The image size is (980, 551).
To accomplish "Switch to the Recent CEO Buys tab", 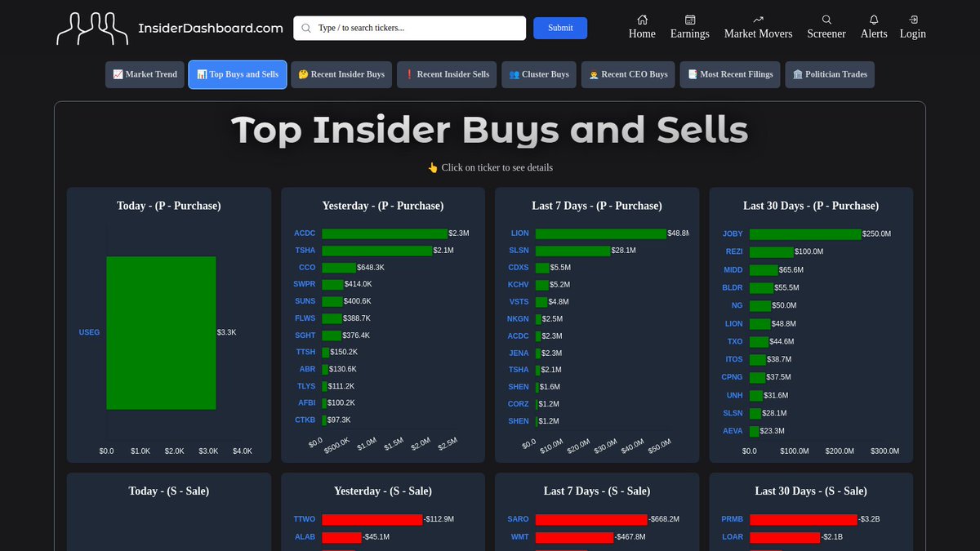I will (628, 74).
